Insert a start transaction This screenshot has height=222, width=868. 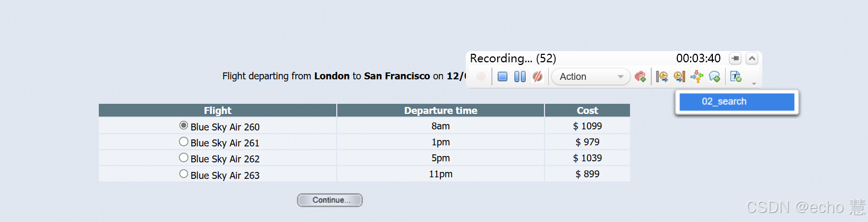[x=662, y=77]
